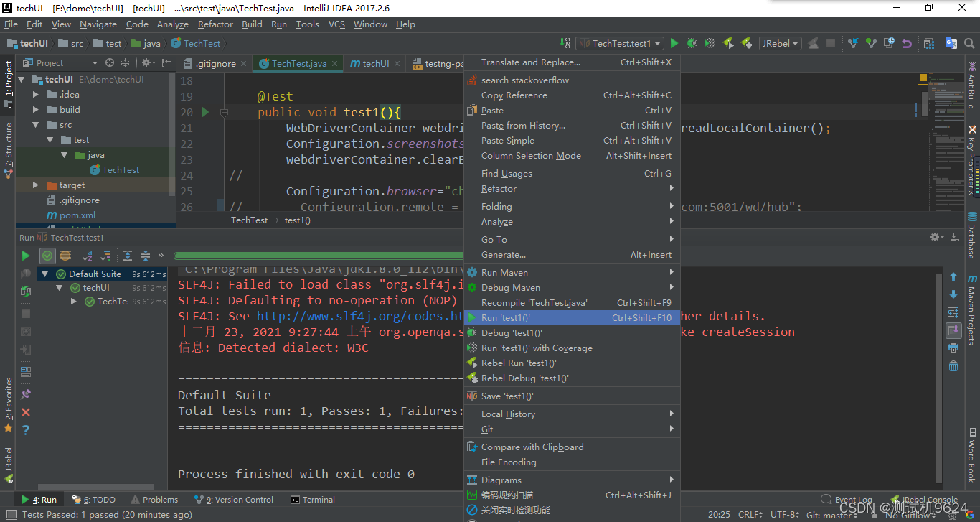Click Collapse All icon in test tree toolbar
Screen dimensions: 980x522
(x=146, y=256)
